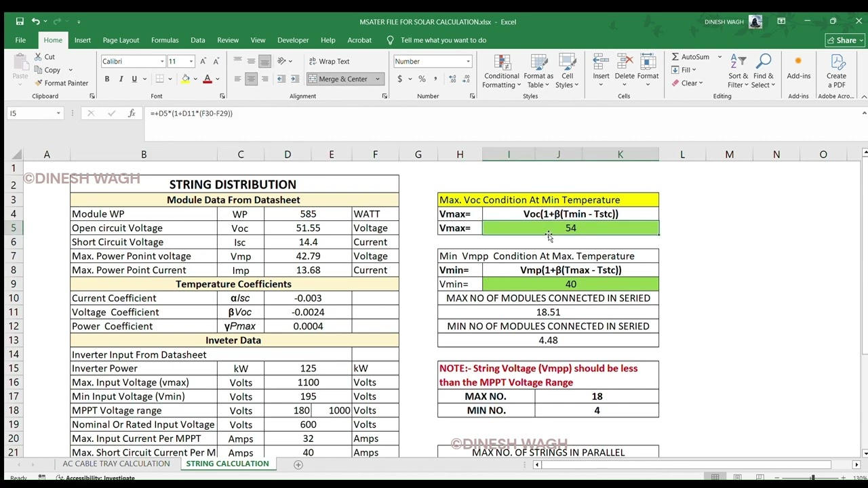
Task: Copy the selected cells
Action: pyautogui.click(x=47, y=70)
